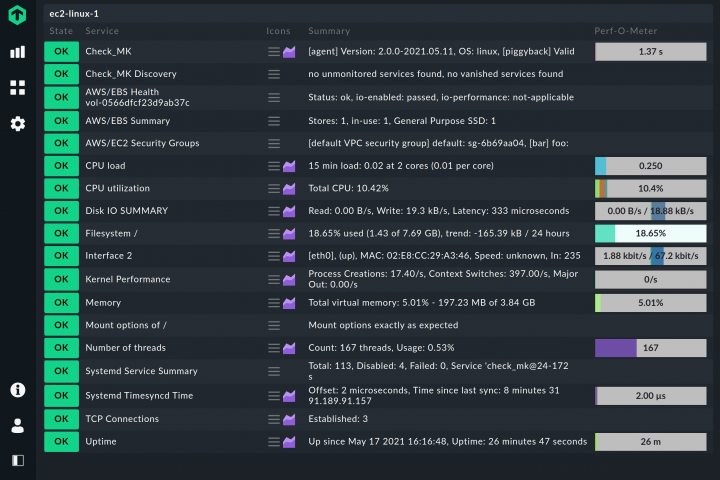Image resolution: width=720 pixels, height=480 pixels.
Task: Select 'Mount options exactly as expected' text
Action: (x=383, y=325)
